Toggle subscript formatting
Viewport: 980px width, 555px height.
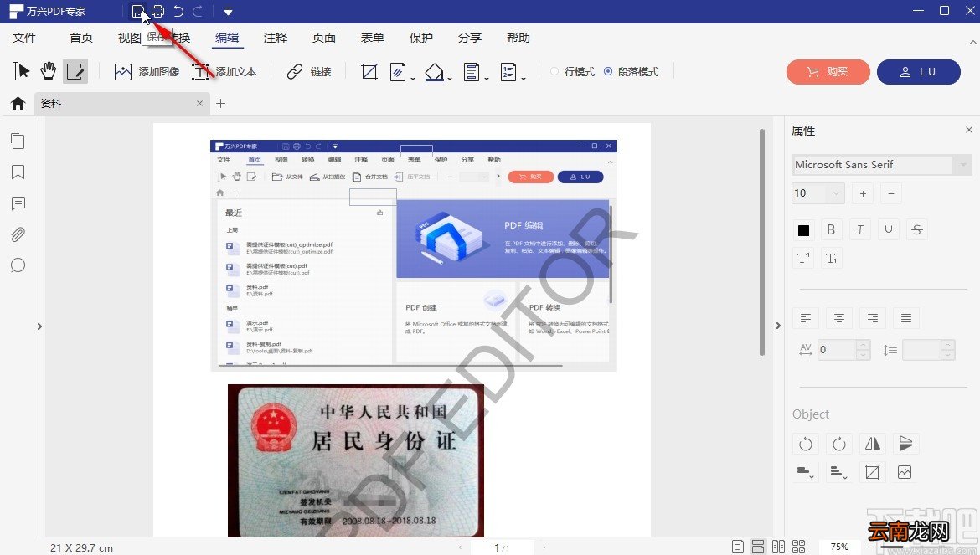pos(831,259)
